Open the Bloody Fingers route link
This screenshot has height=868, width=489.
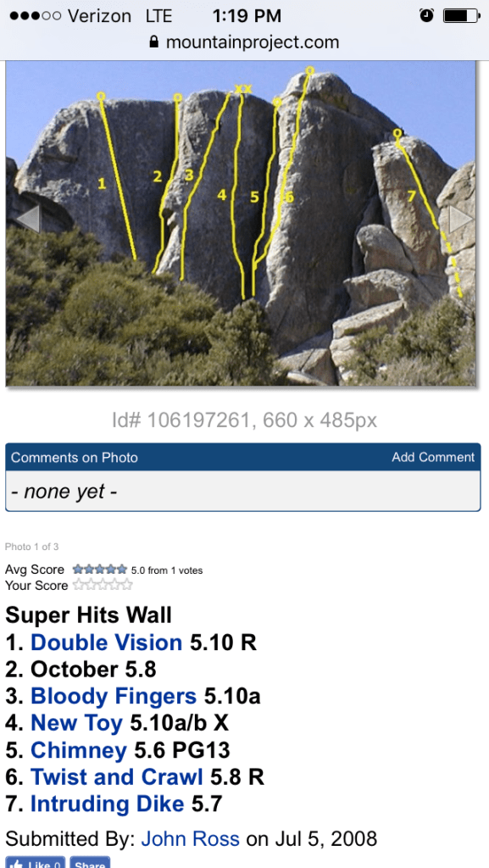tap(114, 697)
